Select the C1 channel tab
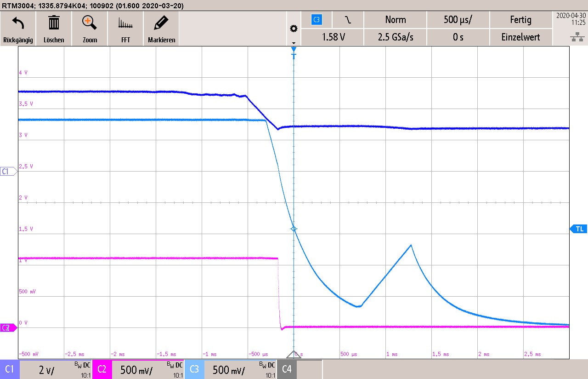This screenshot has width=588, height=379. (x=10, y=369)
